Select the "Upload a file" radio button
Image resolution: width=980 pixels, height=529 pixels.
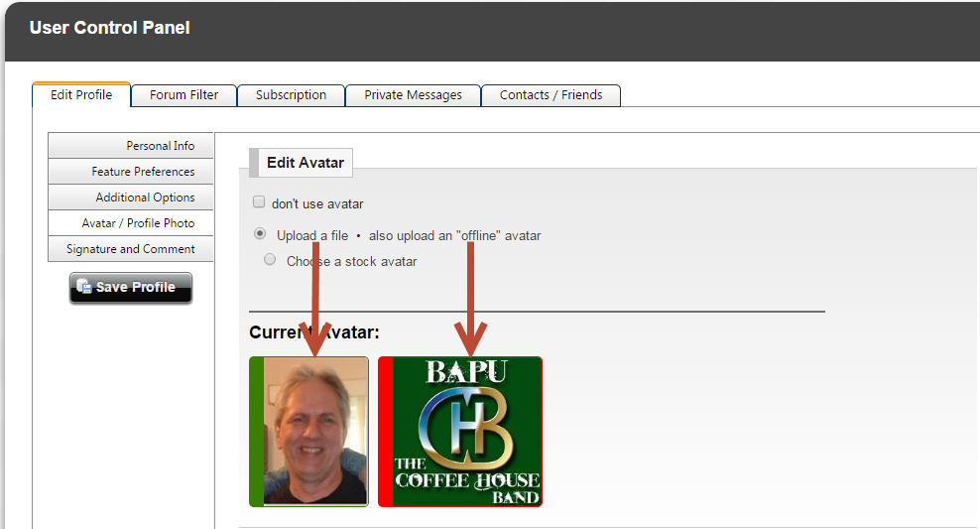click(x=260, y=234)
